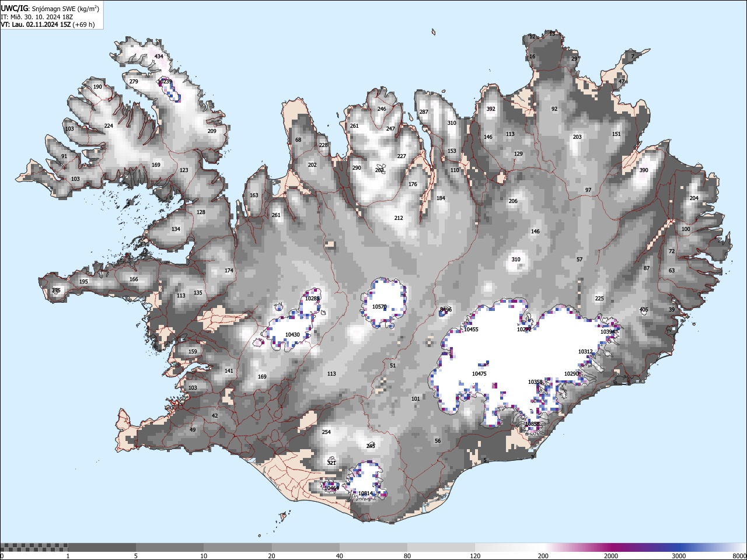Click the map value '190'
The width and height of the screenshot is (747, 560).
coord(97,87)
